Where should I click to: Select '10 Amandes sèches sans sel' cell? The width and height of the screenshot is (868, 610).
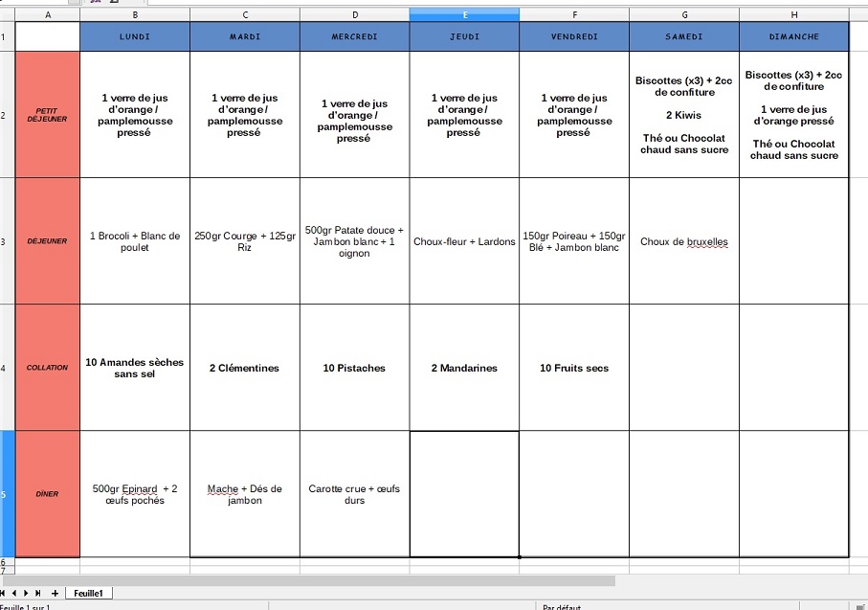[x=135, y=368]
